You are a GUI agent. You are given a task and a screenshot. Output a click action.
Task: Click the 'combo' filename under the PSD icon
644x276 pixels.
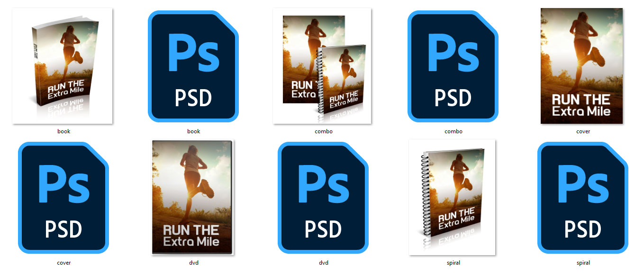click(453, 131)
